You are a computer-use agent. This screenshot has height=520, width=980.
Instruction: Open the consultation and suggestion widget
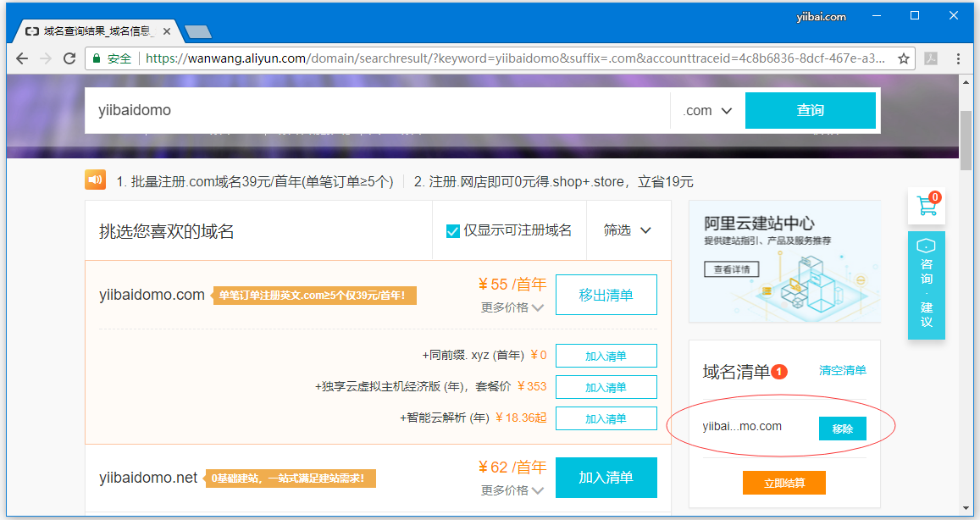(x=926, y=285)
